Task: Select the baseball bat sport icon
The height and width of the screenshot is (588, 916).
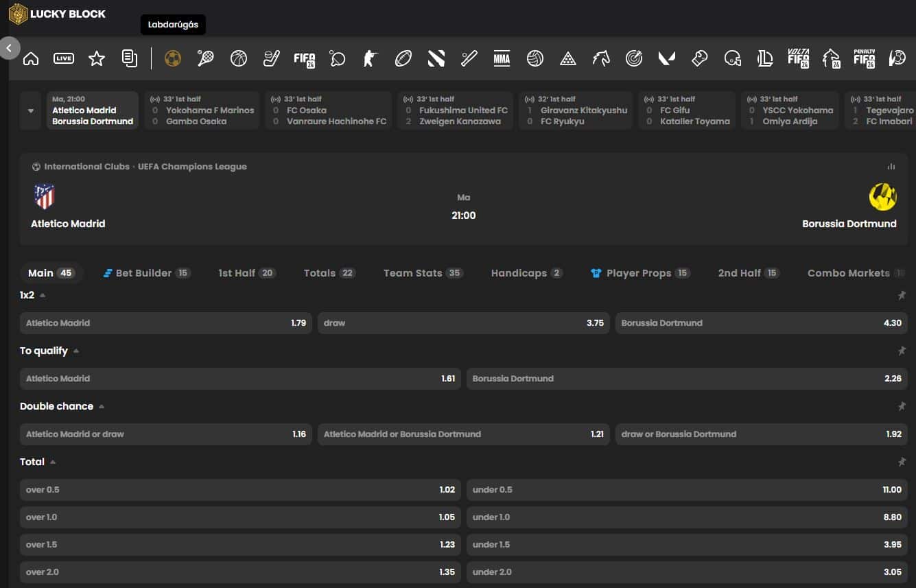Action: point(469,58)
